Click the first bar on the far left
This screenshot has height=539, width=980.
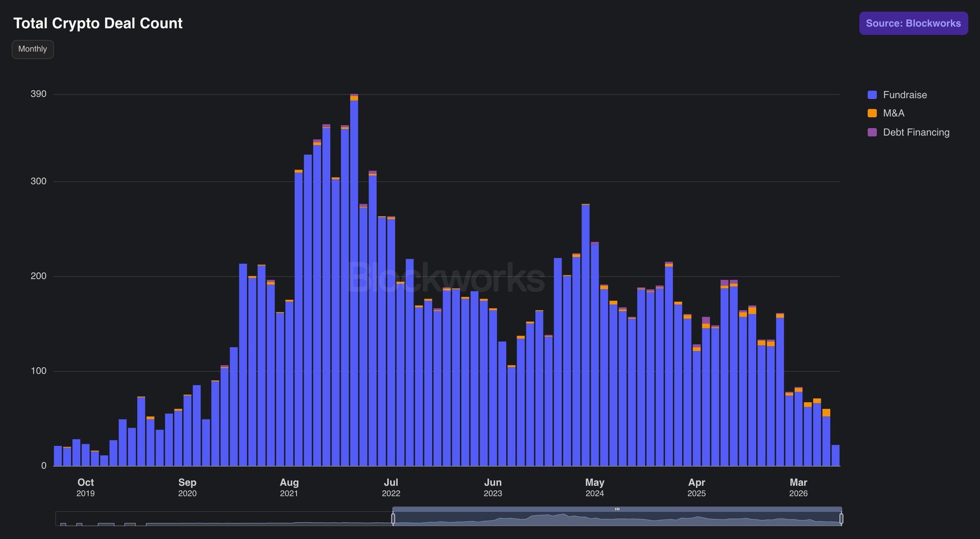[58, 456]
